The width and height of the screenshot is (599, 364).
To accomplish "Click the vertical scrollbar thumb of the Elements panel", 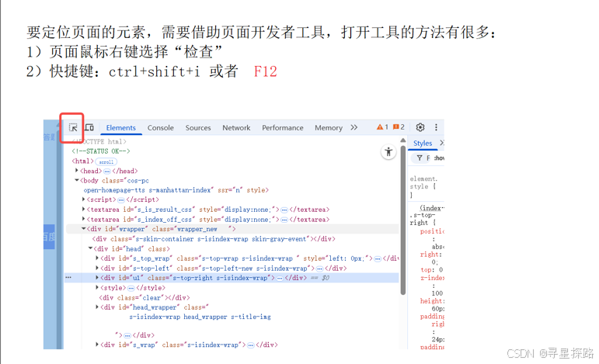I will click(403, 220).
